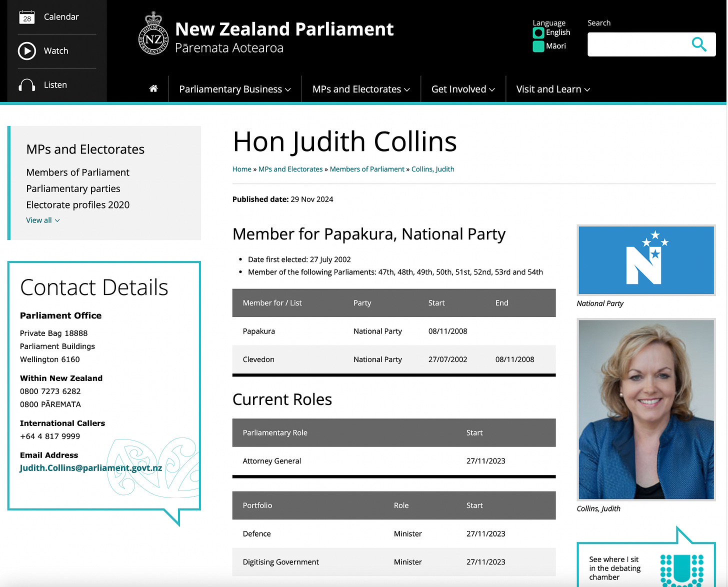
Task: Expand Get Involved menu
Action: pyautogui.click(x=463, y=89)
